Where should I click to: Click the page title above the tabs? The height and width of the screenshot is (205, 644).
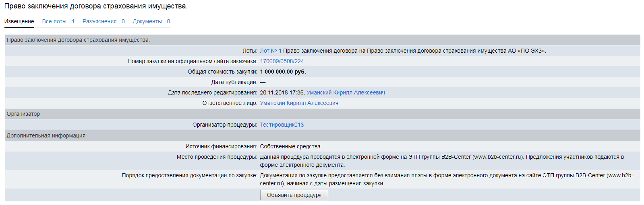pyautogui.click(x=96, y=6)
